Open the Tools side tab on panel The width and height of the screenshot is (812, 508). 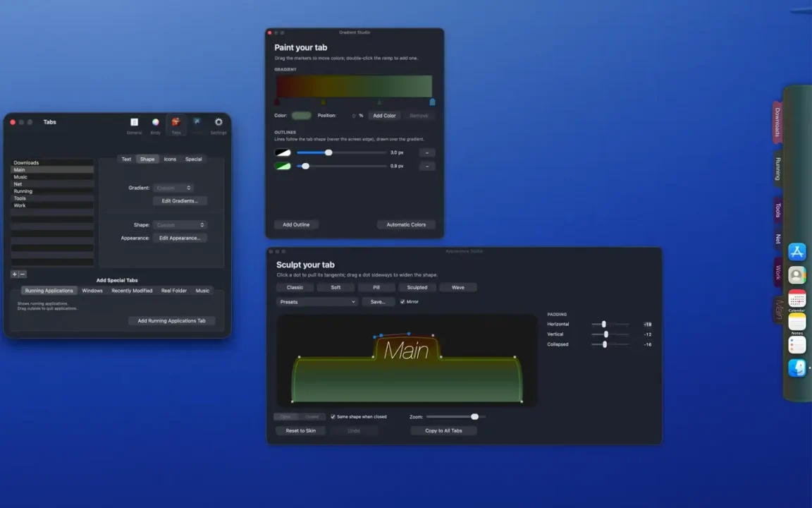coord(777,210)
